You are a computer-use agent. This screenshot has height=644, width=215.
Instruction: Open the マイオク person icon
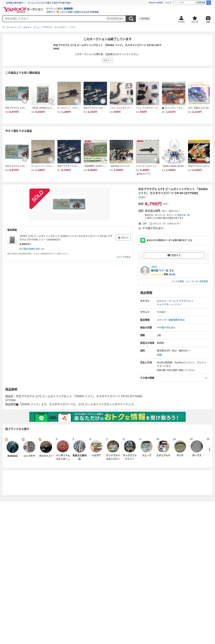(181, 19)
